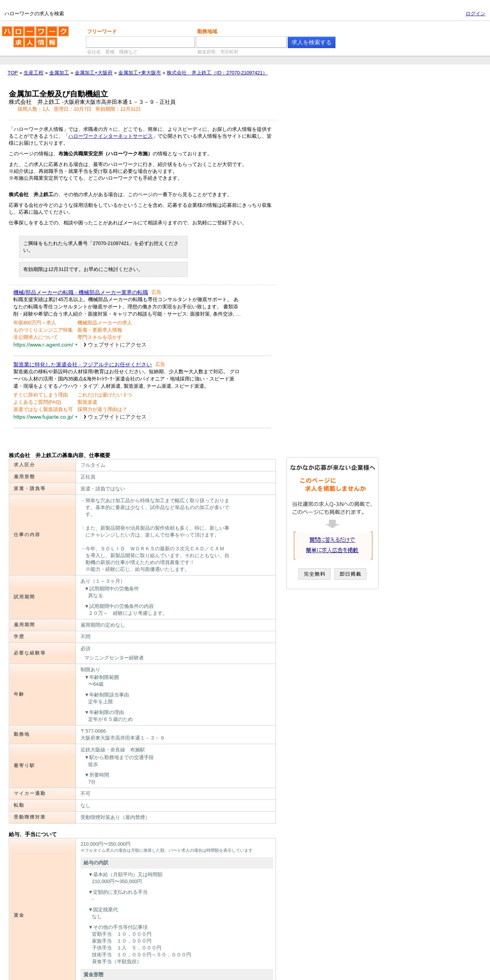Click ものづくりエンジニア特集 ad sublink
The height and width of the screenshot is (980, 490).
(43, 330)
